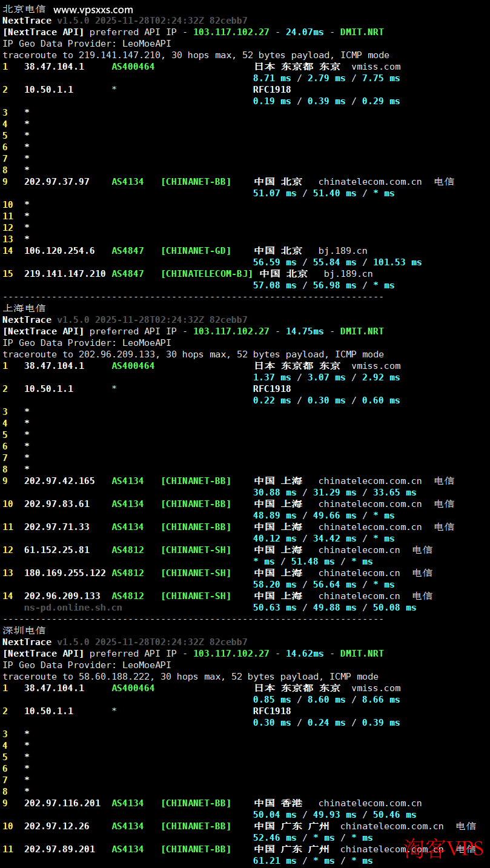This screenshot has height=868, width=490.
Task: Click the [CHINATELECOM-BJ] network label
Action: click(x=207, y=274)
